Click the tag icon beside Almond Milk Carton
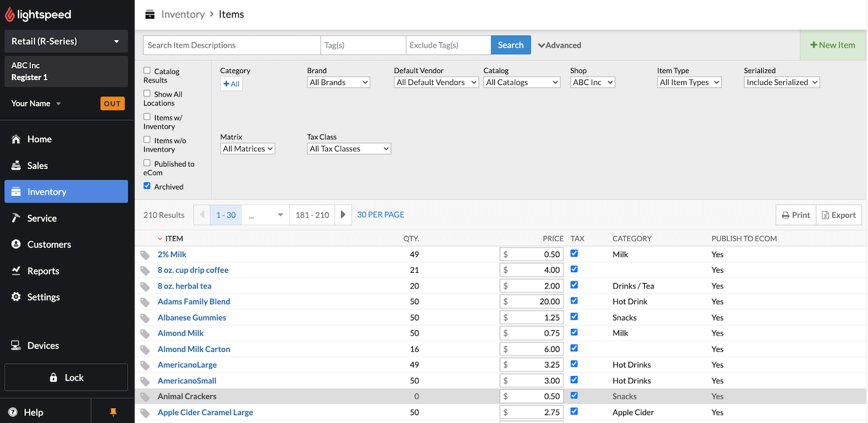This screenshot has height=423, width=868. 145,350
